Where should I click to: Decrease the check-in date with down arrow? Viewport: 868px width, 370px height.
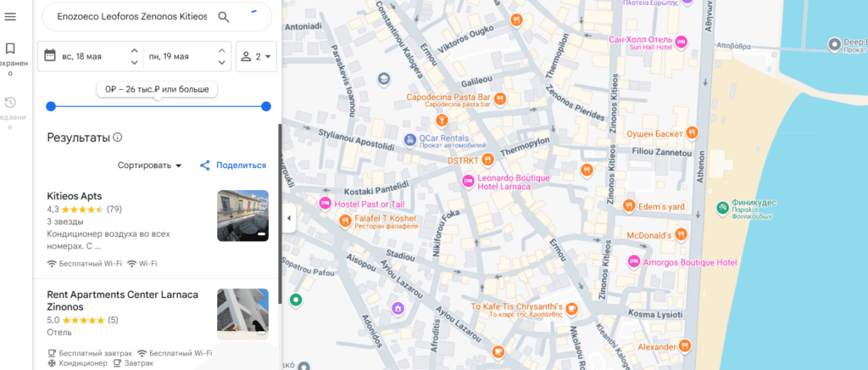pos(134,62)
